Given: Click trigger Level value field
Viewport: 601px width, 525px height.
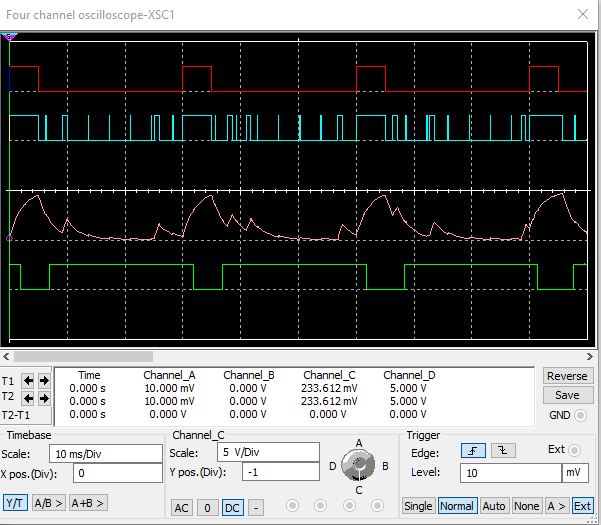Looking at the screenshot, I should (511, 473).
